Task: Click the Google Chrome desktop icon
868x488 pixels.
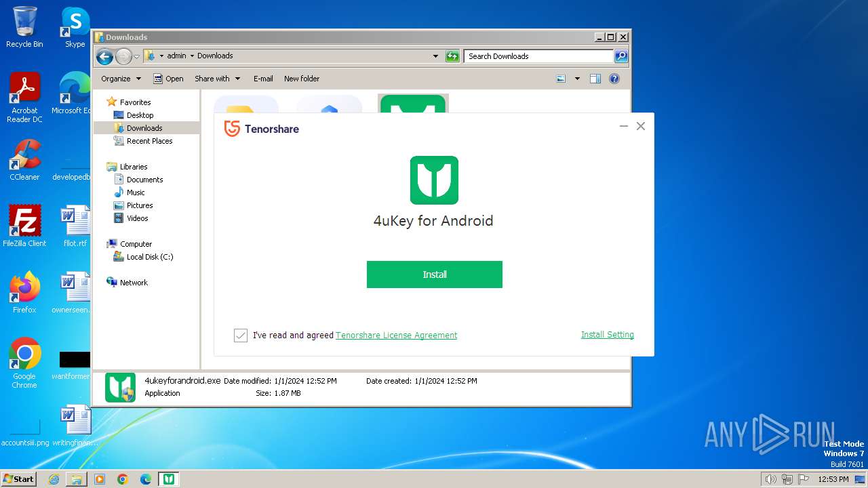Action: [x=24, y=363]
